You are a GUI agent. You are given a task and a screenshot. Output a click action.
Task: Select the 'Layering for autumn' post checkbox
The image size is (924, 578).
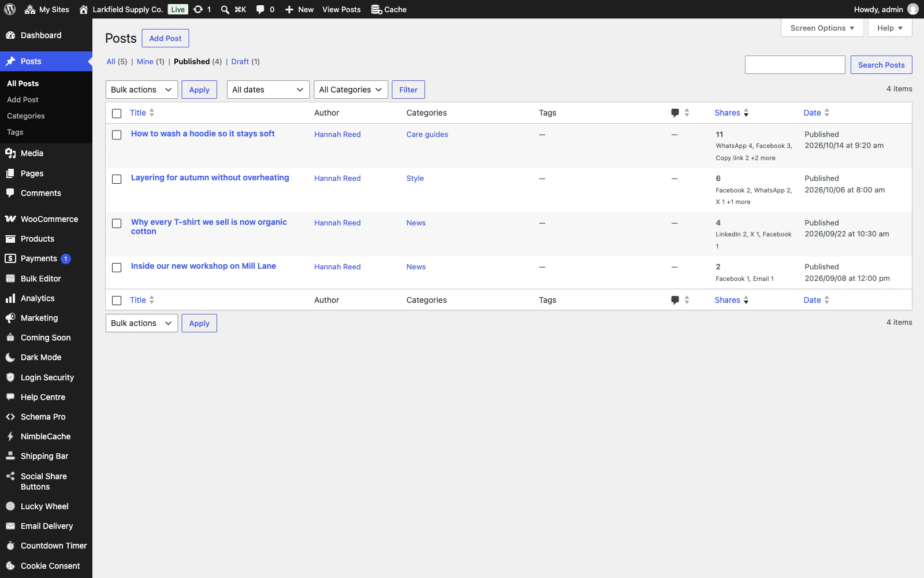(x=117, y=179)
